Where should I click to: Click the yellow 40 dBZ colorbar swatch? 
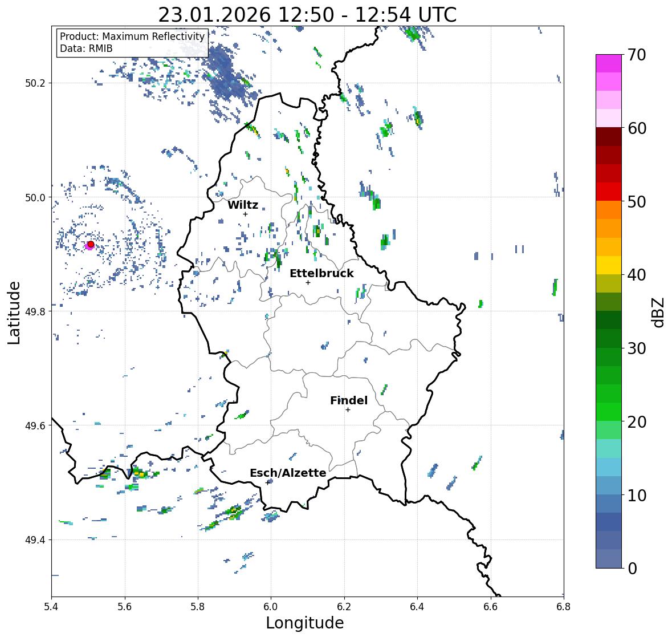coord(609,265)
